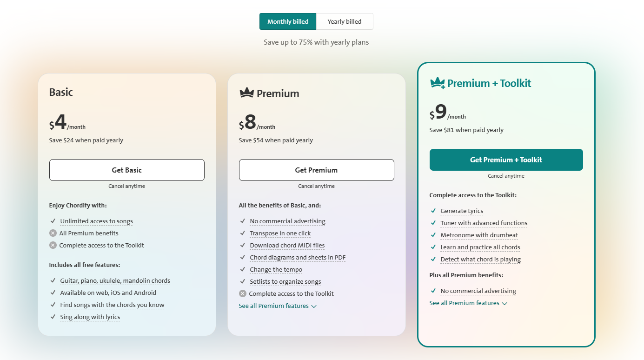Click the X icon beside All Premium benefits
The width and height of the screenshot is (644, 360).
point(53,233)
